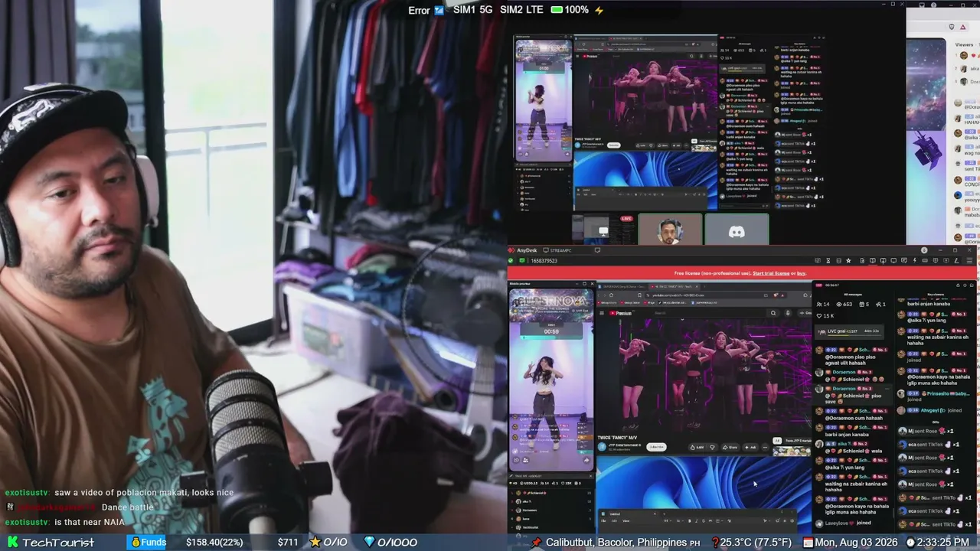
Task: Click the buy link in AnyDesk banner
Action: 802,273
